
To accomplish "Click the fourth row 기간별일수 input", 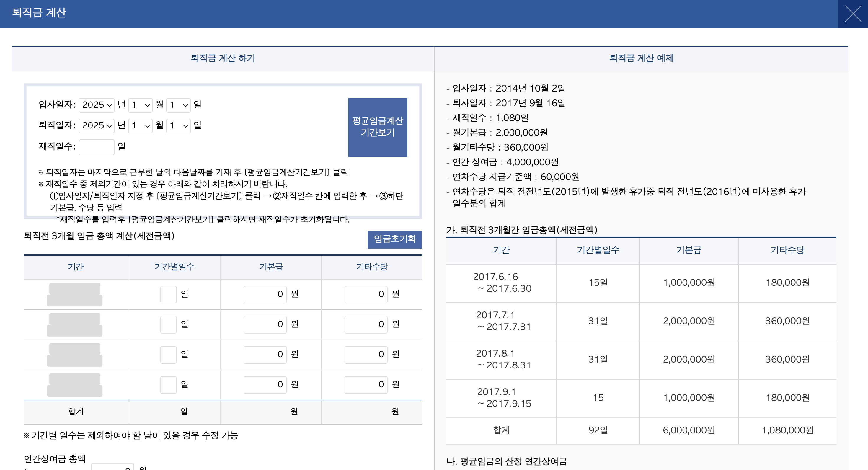I will 169,384.
